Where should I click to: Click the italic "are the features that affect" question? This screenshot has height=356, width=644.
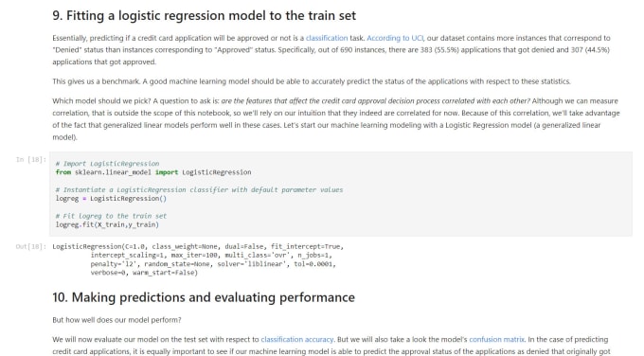coord(375,101)
